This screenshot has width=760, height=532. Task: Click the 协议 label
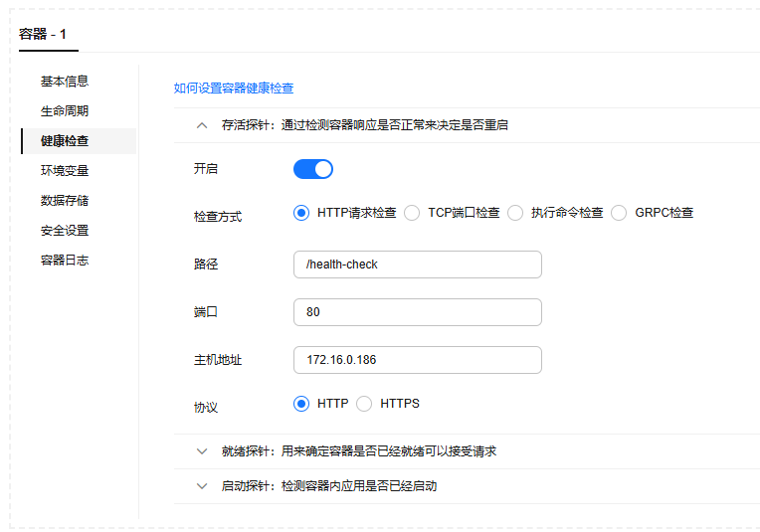(x=206, y=408)
